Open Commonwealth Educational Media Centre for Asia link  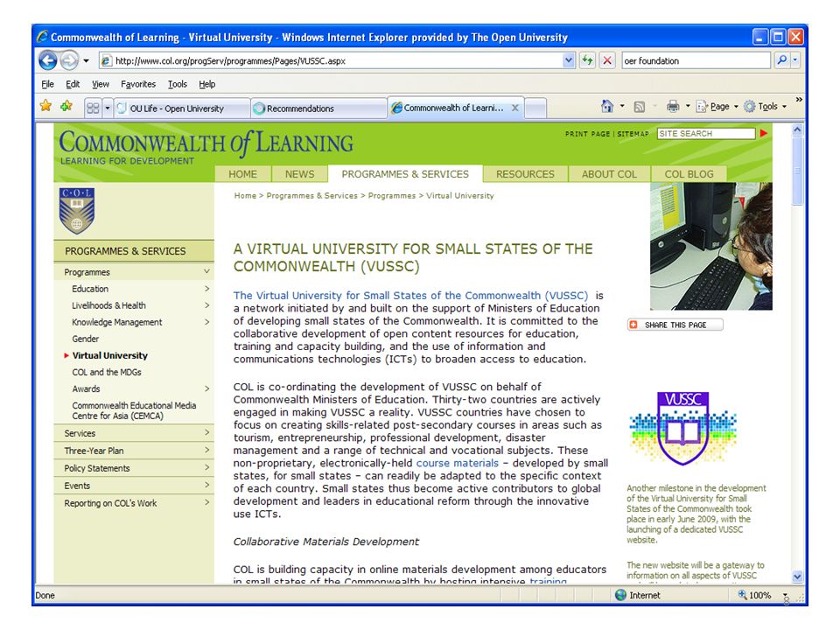[134, 410]
